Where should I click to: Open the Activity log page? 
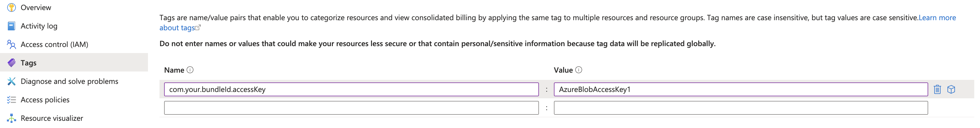[39, 26]
